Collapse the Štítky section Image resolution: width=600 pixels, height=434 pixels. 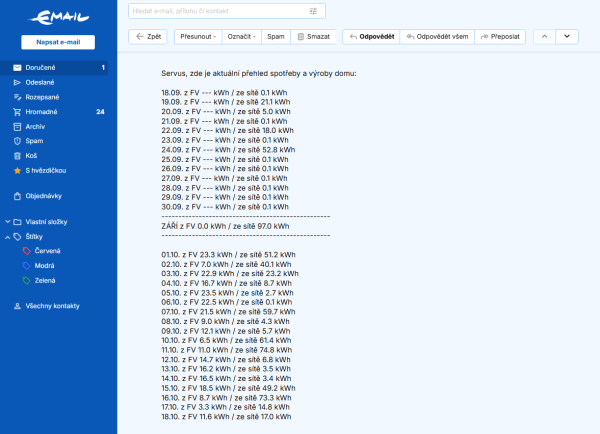(x=7, y=237)
